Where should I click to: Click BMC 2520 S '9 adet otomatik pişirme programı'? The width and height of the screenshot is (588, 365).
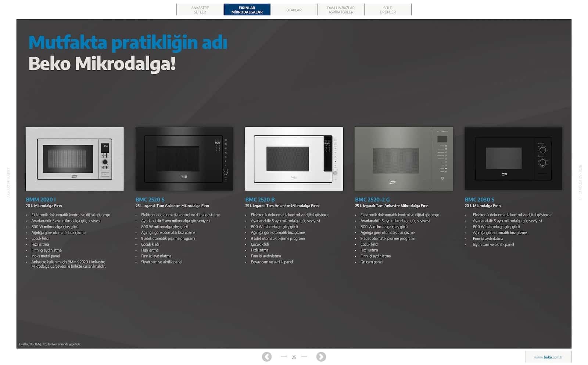pos(168,238)
